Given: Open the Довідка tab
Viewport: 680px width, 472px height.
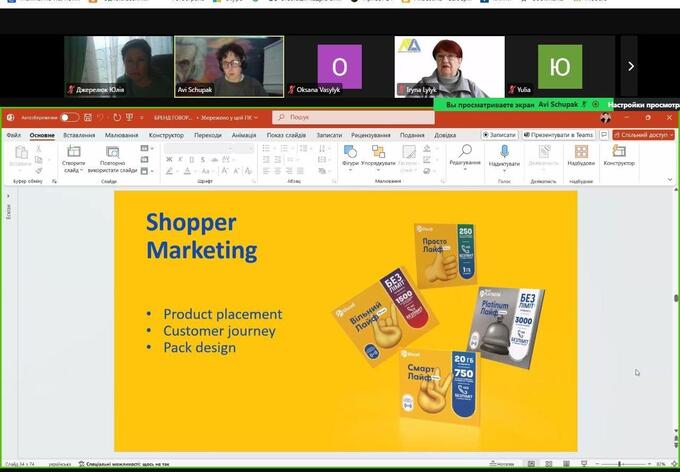Looking at the screenshot, I should pos(445,135).
